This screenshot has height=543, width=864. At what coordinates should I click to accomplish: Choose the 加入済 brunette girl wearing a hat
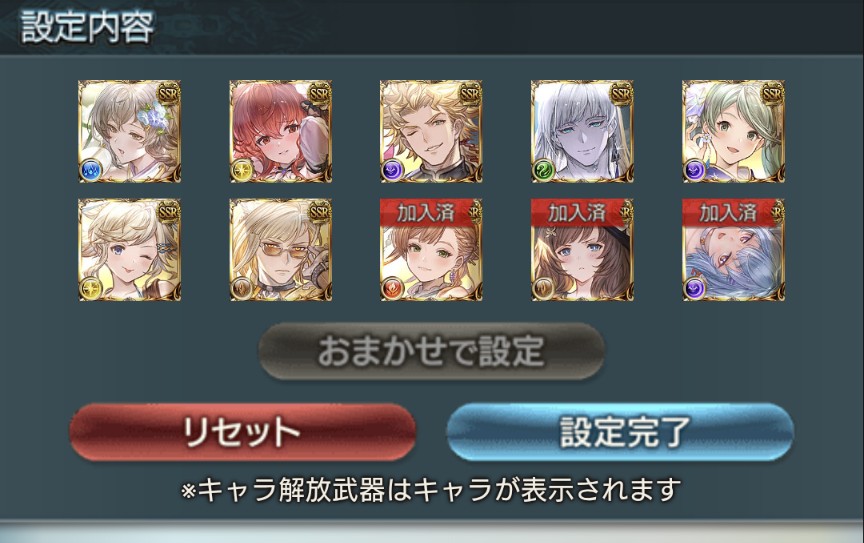click(x=582, y=250)
